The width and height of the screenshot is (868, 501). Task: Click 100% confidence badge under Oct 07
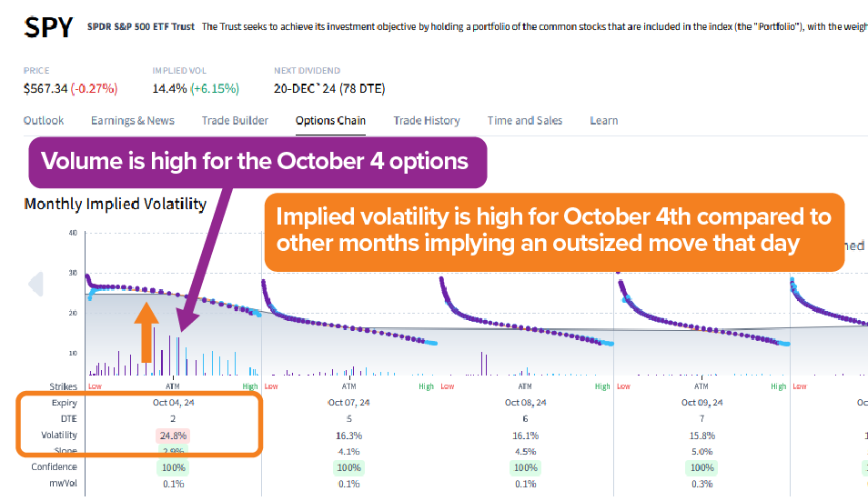click(x=348, y=468)
